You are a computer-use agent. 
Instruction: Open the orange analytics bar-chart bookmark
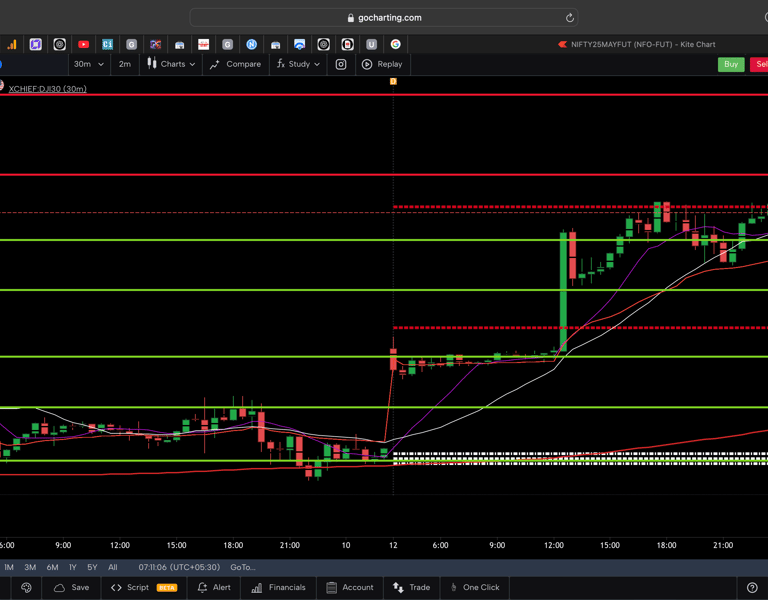point(12,45)
